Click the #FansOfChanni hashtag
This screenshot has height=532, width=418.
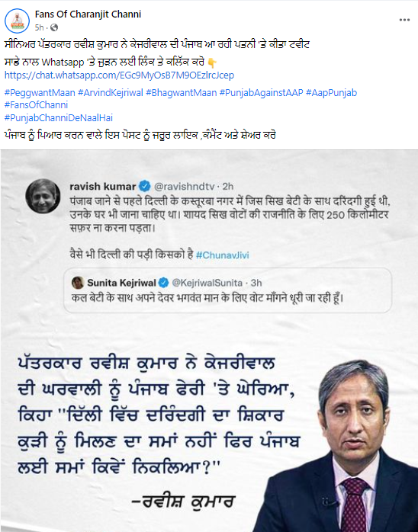[x=37, y=105]
